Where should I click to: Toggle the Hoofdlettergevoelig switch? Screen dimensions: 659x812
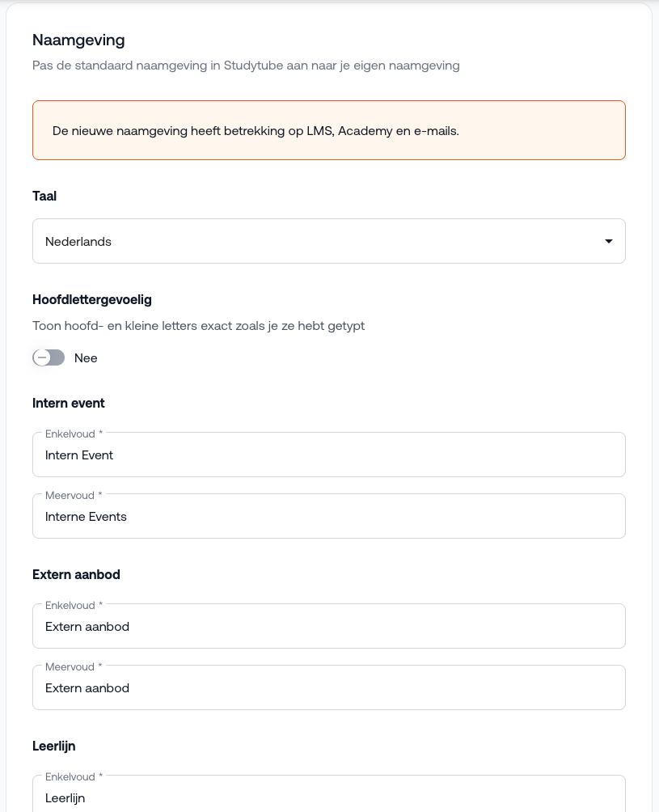[49, 357]
